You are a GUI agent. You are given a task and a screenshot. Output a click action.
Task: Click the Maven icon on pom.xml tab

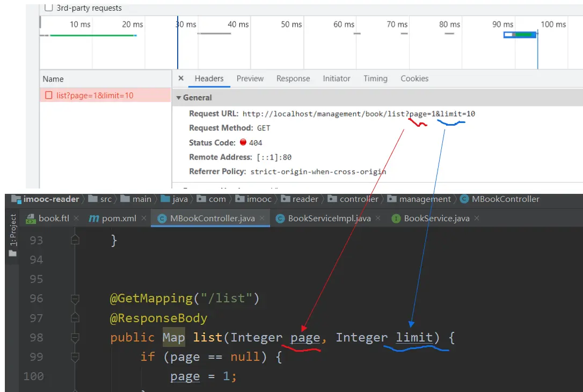coord(94,219)
